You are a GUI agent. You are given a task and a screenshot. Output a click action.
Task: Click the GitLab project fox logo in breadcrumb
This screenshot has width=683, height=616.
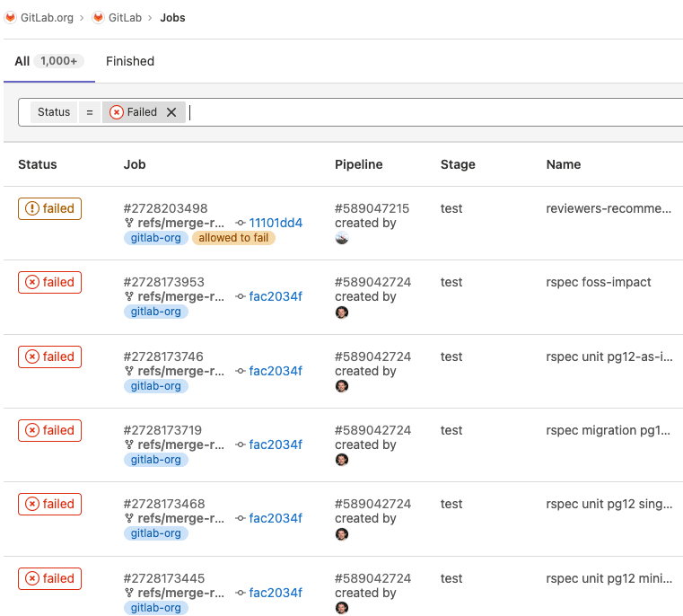coord(98,17)
